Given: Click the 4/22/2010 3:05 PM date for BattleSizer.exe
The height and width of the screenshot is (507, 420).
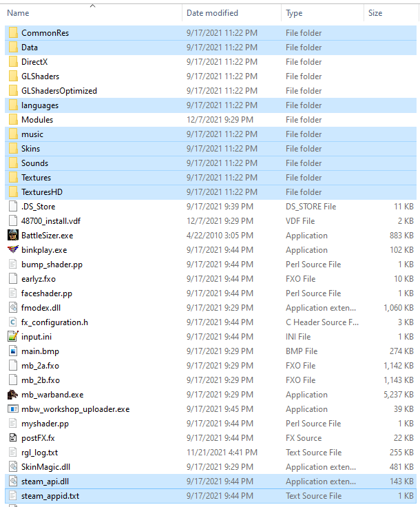Looking at the screenshot, I should [220, 236].
